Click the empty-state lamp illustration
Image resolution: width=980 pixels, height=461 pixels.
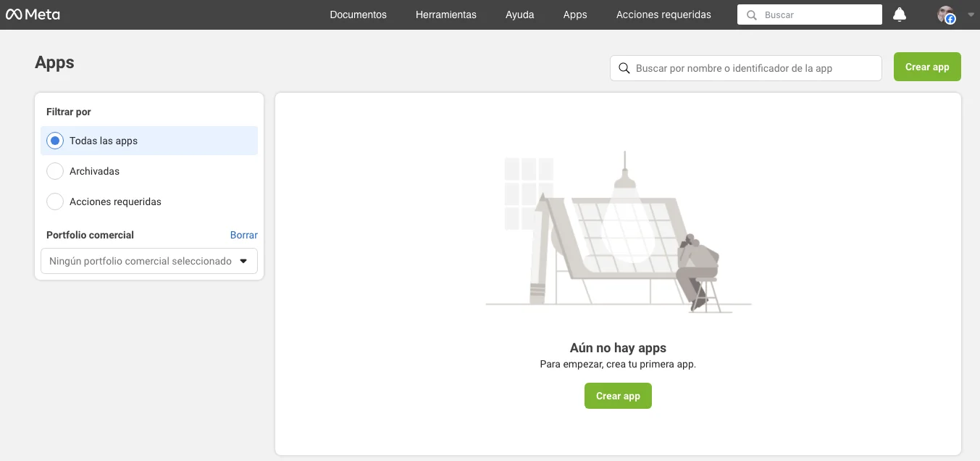[x=618, y=233]
